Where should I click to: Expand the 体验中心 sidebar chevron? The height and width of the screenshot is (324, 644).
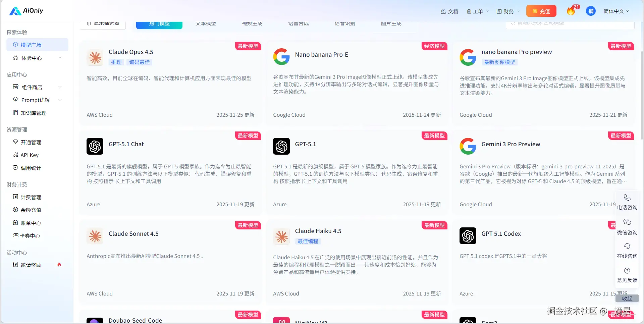(x=60, y=58)
